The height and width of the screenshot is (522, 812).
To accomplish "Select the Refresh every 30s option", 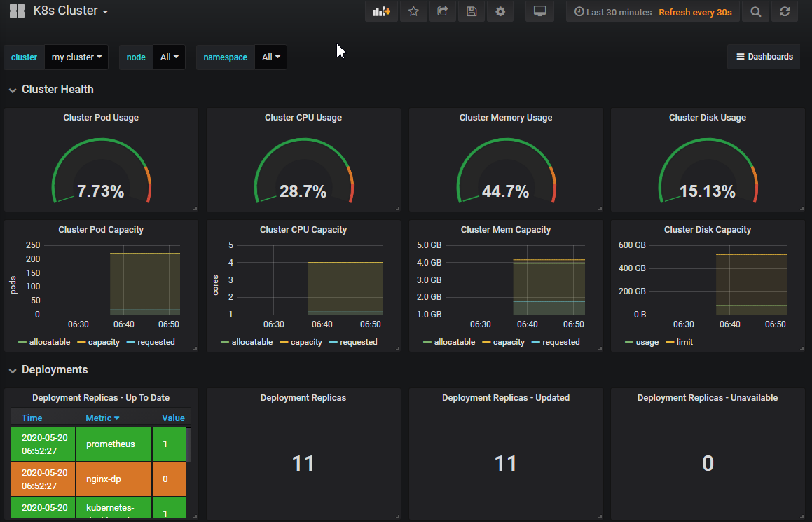I will (x=695, y=11).
